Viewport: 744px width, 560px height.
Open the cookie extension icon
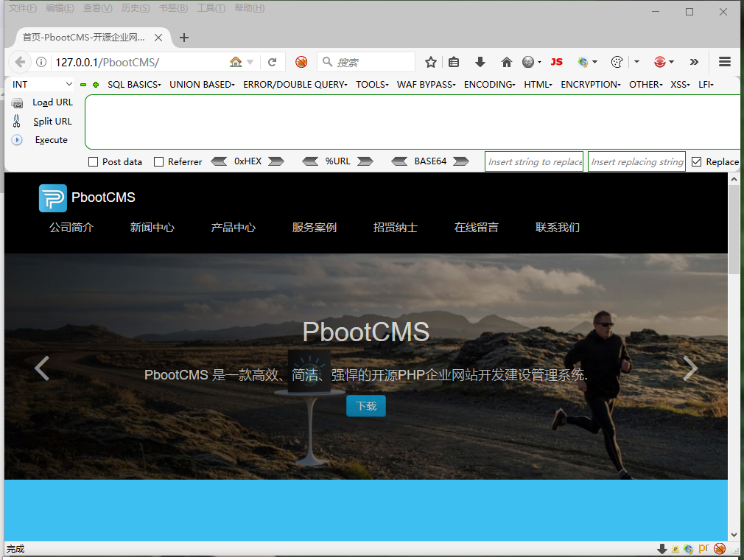(617, 62)
